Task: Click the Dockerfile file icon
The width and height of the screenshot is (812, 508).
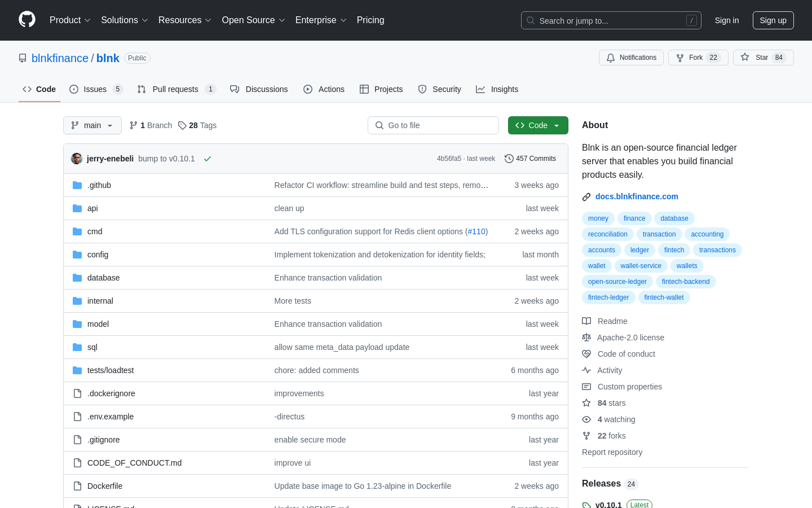Action: click(77, 486)
